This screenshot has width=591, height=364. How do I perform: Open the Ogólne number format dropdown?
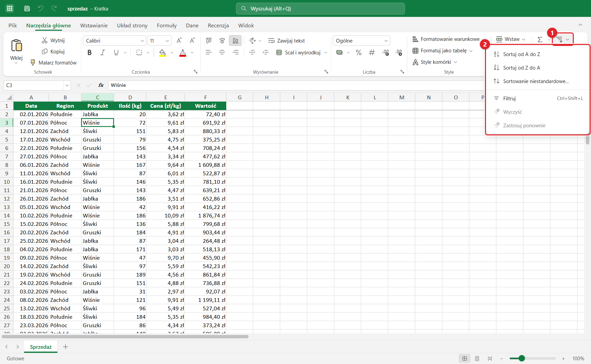click(x=386, y=41)
